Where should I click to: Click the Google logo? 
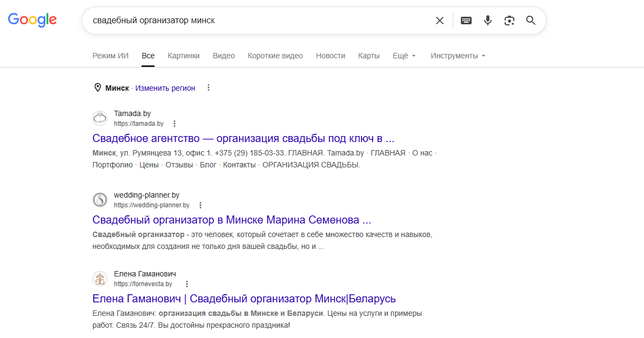[32, 20]
